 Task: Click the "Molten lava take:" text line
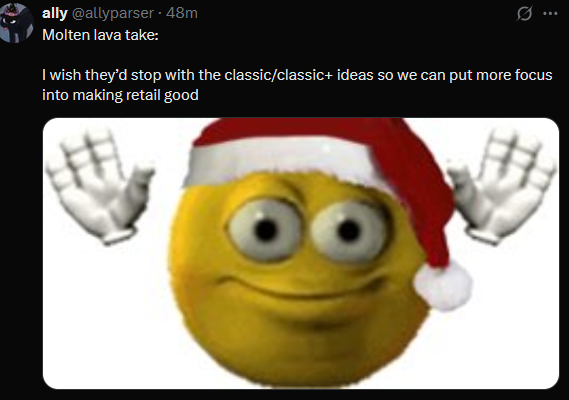coord(101,35)
